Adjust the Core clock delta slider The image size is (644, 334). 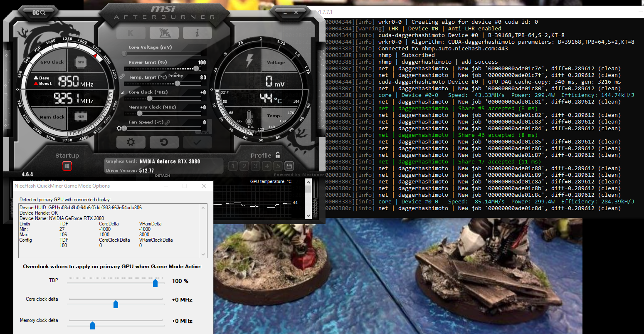[x=116, y=304]
